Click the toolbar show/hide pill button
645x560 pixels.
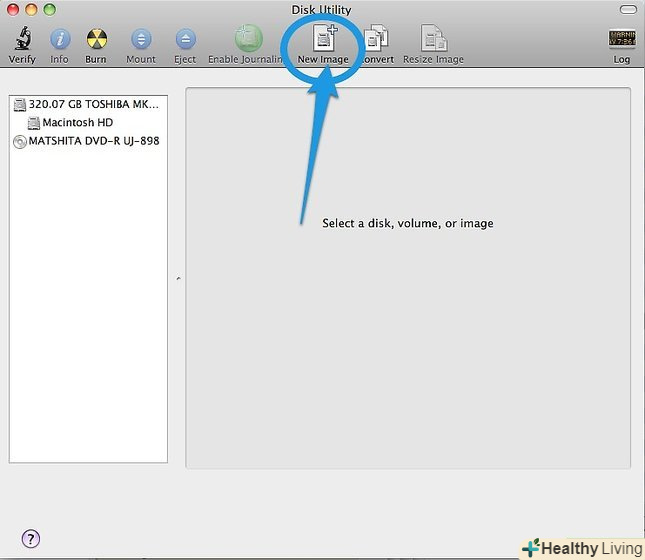click(x=628, y=9)
